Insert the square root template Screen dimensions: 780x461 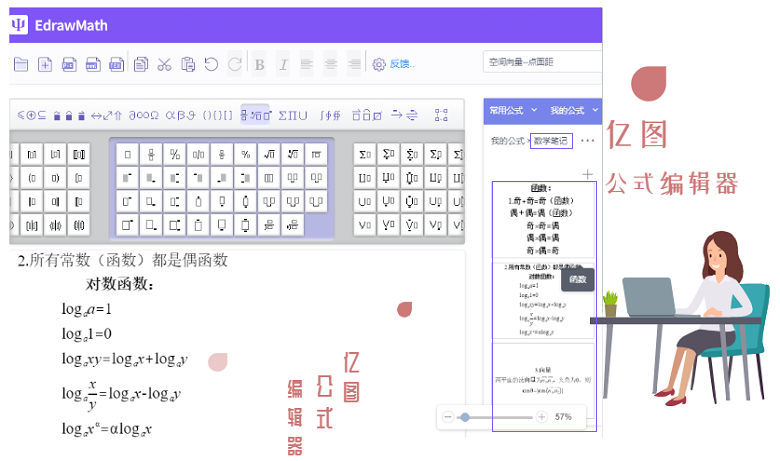pyautogui.click(x=269, y=155)
